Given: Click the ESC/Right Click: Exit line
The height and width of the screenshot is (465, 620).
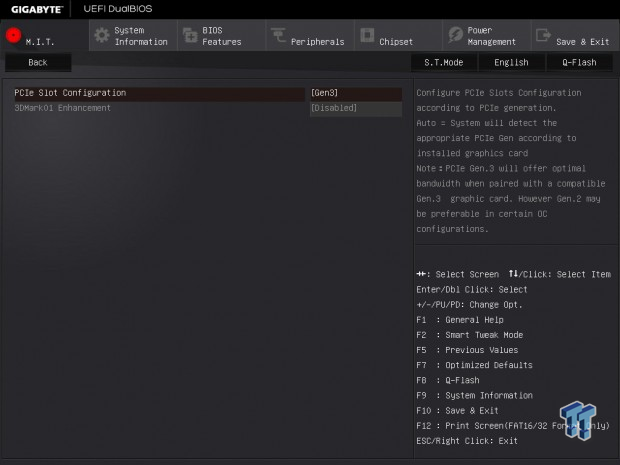Looking at the screenshot, I should point(467,441).
